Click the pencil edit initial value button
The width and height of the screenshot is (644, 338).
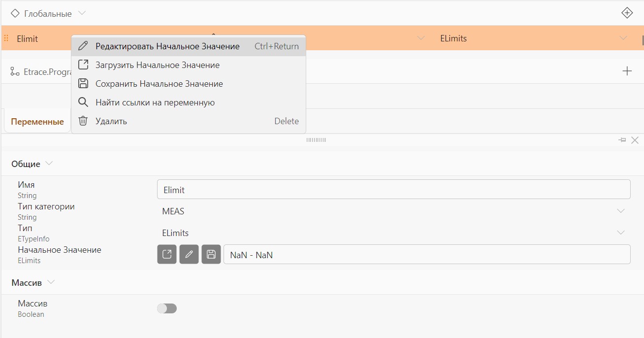point(189,254)
